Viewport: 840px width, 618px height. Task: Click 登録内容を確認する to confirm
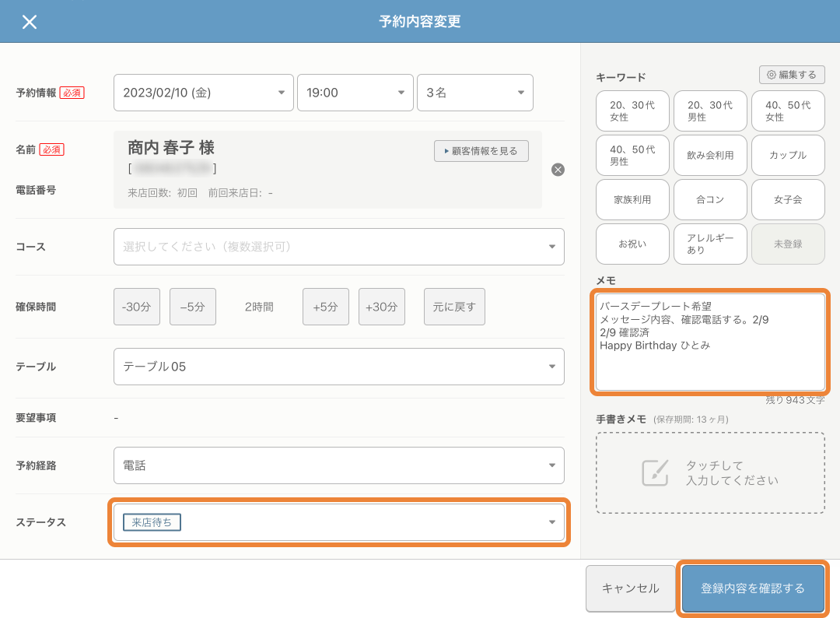(x=753, y=588)
